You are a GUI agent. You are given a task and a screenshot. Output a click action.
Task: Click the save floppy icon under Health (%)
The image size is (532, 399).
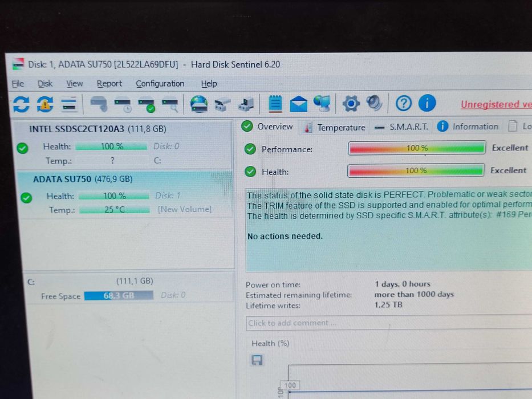click(x=257, y=360)
